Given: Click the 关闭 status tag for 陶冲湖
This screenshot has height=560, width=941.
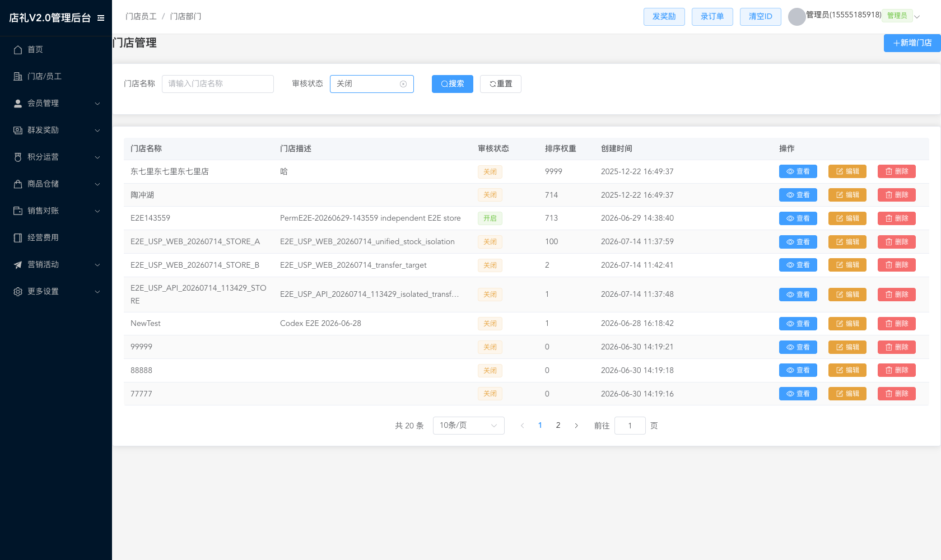Looking at the screenshot, I should tap(490, 195).
